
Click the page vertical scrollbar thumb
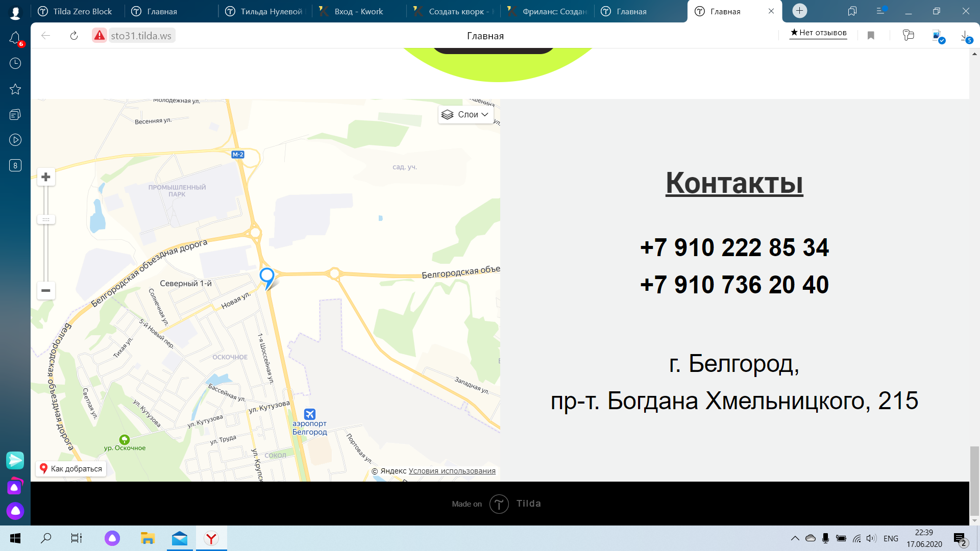pos(974,481)
